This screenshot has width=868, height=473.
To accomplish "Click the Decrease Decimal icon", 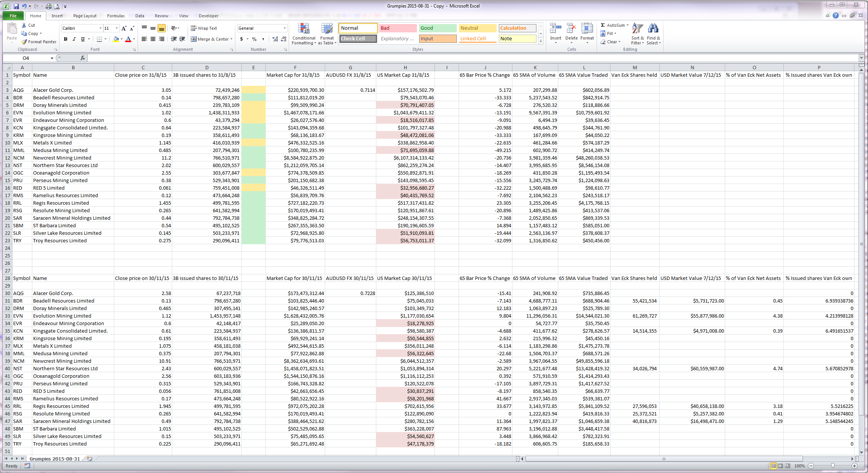I will pos(284,39).
